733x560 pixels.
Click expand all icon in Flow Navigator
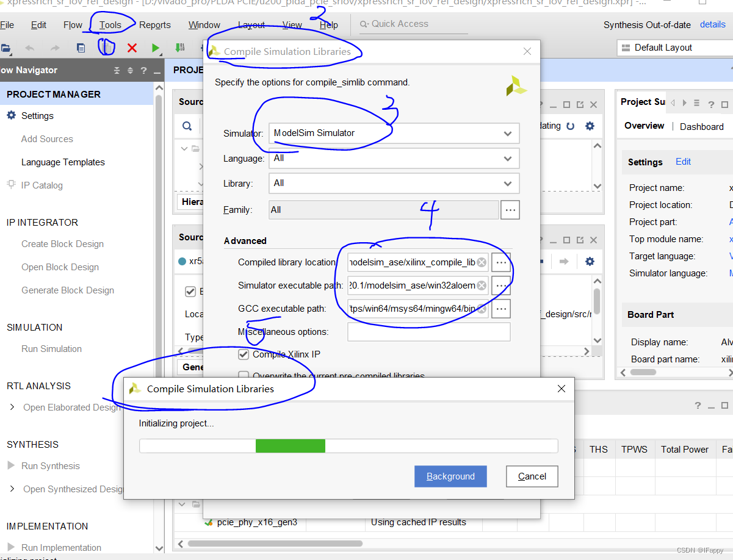[130, 70]
